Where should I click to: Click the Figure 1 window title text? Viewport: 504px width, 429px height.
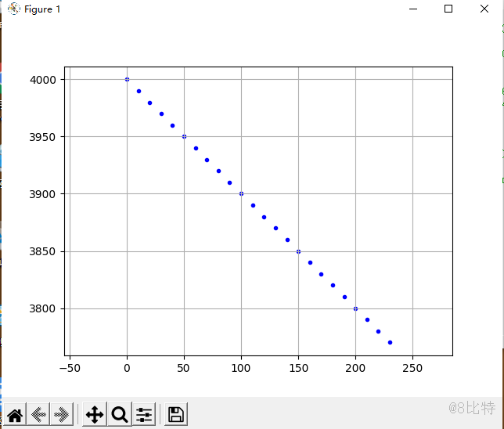[42, 9]
